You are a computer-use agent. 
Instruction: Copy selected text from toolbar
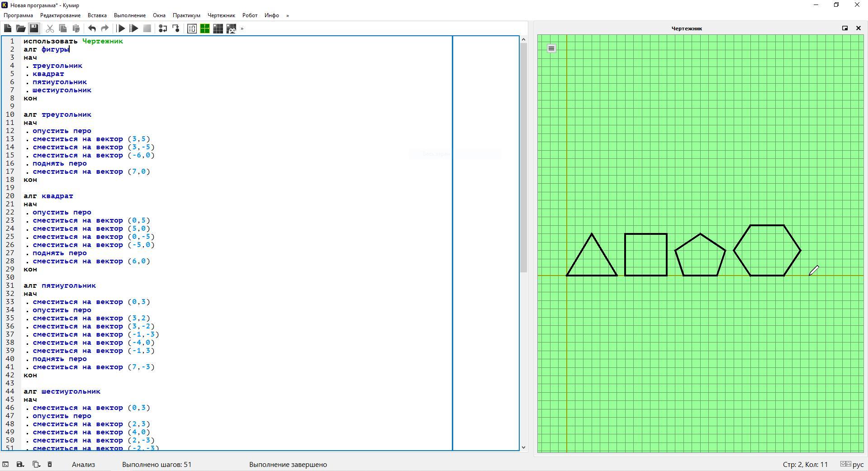coord(63,29)
